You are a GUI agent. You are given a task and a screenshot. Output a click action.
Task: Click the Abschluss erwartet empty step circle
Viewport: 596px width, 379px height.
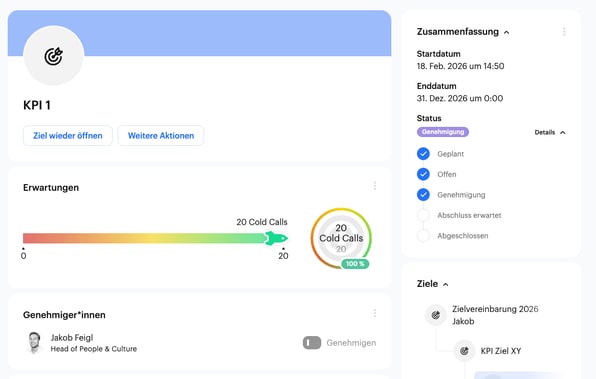click(x=423, y=215)
